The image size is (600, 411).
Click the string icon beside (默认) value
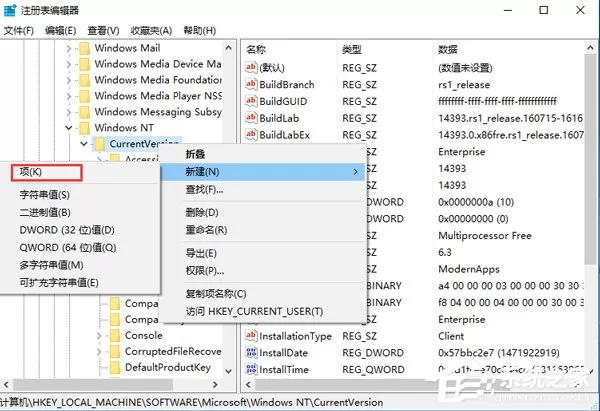(x=251, y=67)
